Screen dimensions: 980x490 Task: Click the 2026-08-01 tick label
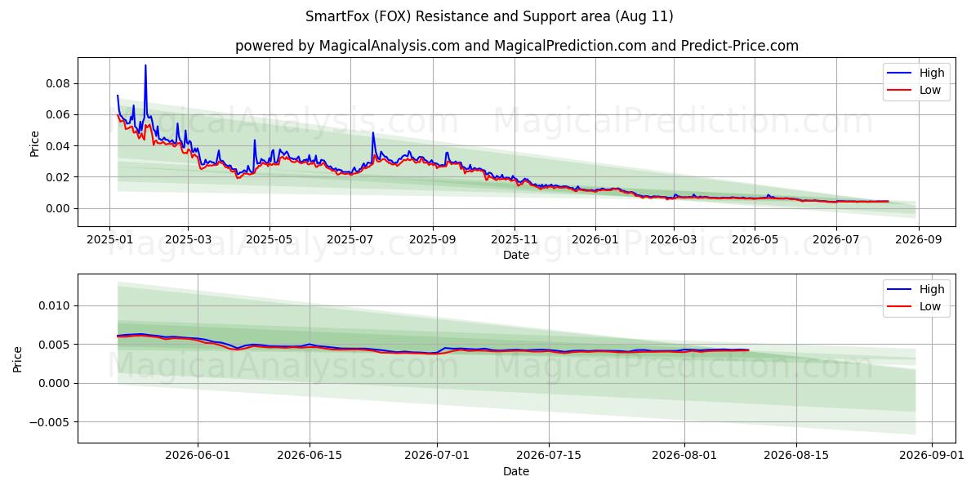(684, 457)
